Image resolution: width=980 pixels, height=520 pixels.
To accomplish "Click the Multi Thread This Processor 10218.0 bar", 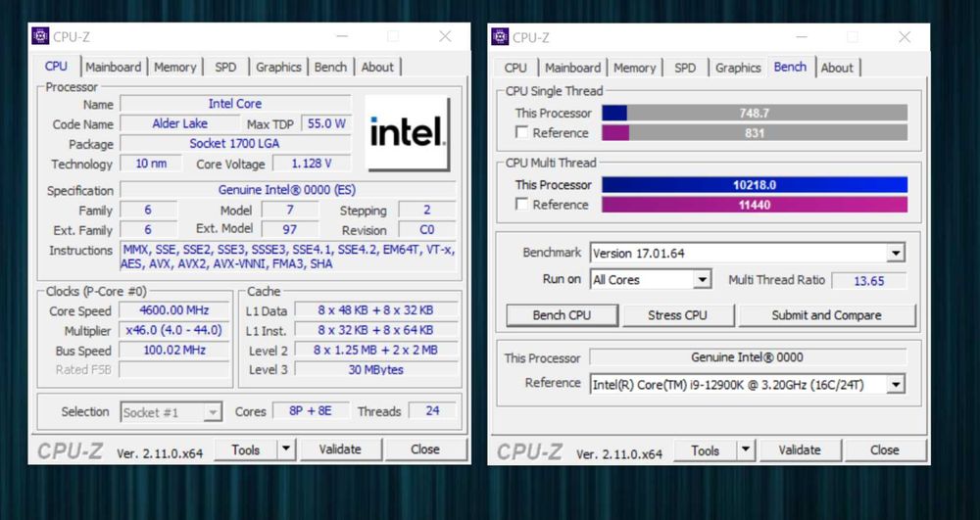I will (755, 185).
